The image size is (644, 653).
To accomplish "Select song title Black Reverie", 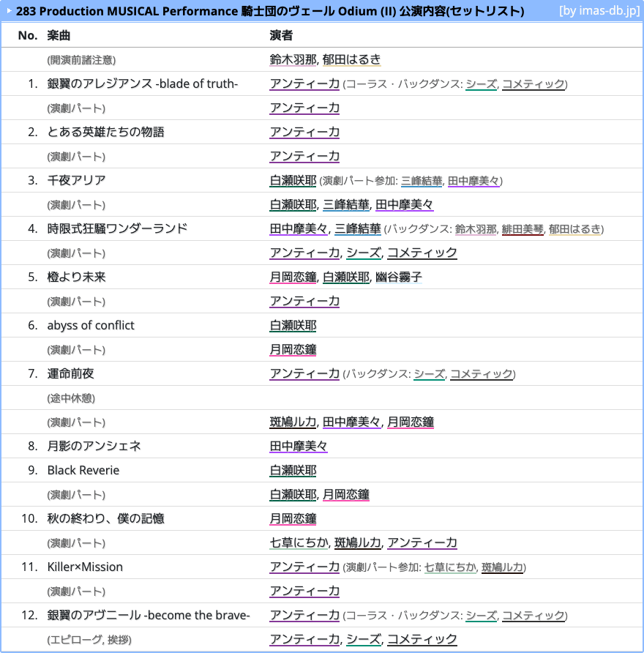I will click(83, 470).
